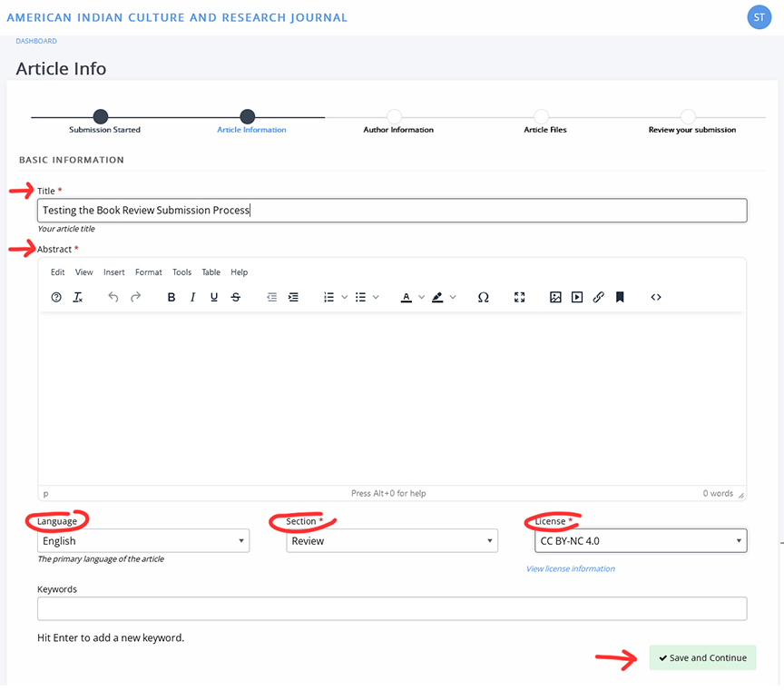The height and width of the screenshot is (691, 784).
Task: Insert a special character with the omega icon
Action: click(484, 297)
